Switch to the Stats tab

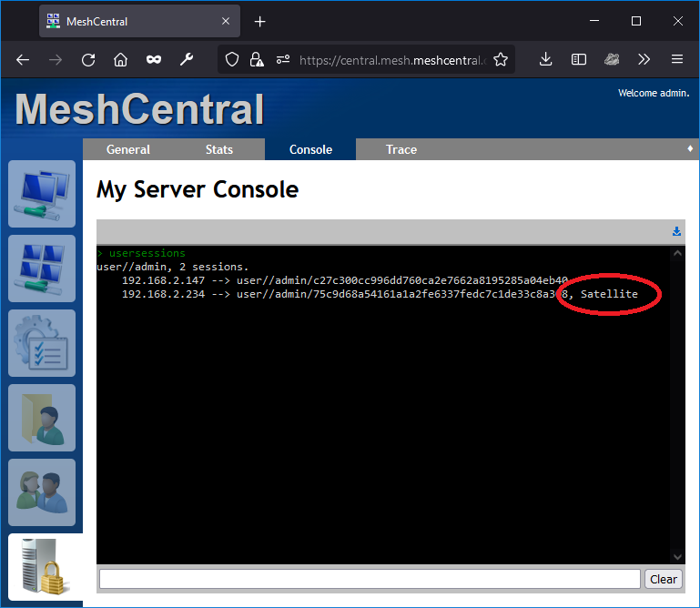coord(219,149)
